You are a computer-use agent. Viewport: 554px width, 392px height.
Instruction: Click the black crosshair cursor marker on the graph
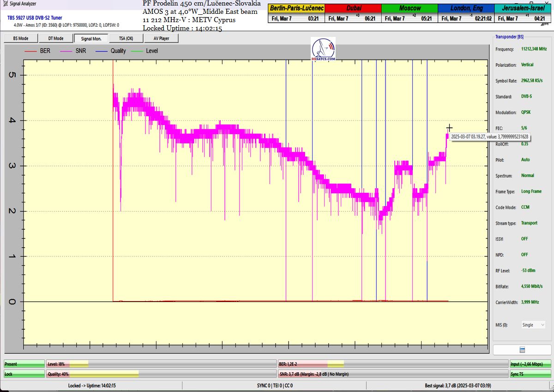[449, 128]
